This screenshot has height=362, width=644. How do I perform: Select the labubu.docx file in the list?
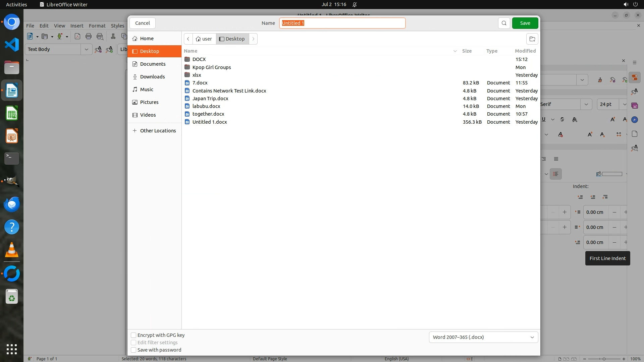[x=206, y=106]
